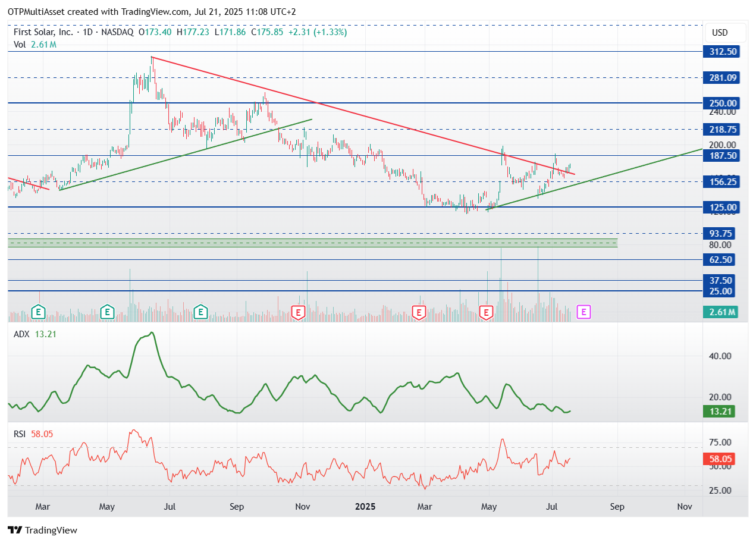This screenshot has height=543, width=756.
Task: Click the 200.00 price axis tick
Action: point(723,145)
